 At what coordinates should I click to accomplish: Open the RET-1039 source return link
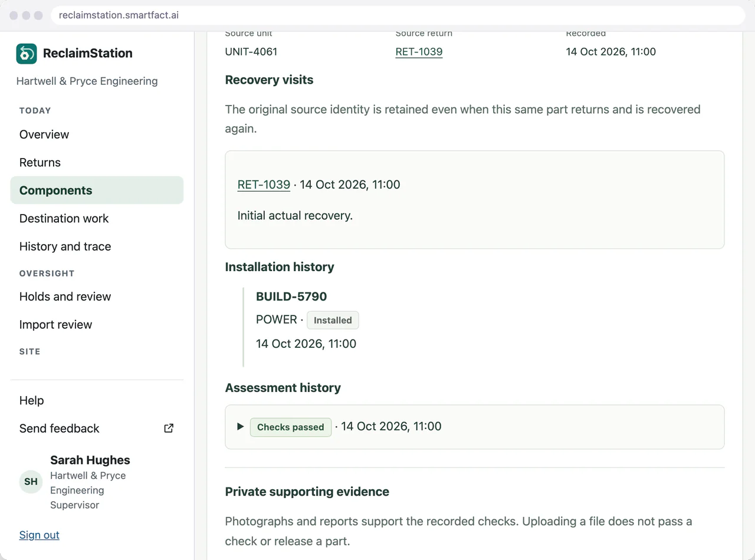click(x=419, y=52)
